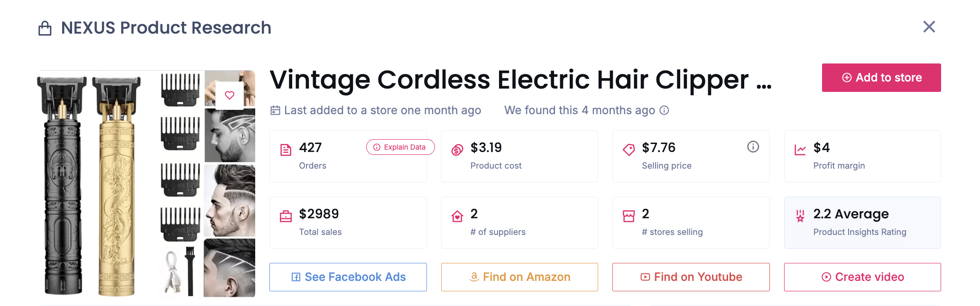Click the Total sales briefcase icon
The width and height of the screenshot is (980, 306).
tap(286, 215)
